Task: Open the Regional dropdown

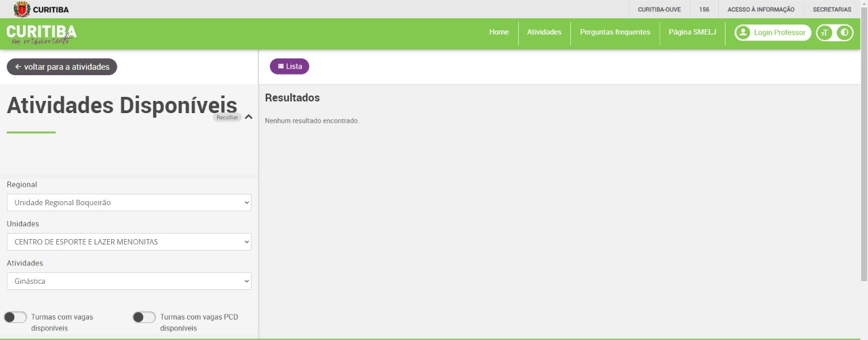Action: click(129, 203)
